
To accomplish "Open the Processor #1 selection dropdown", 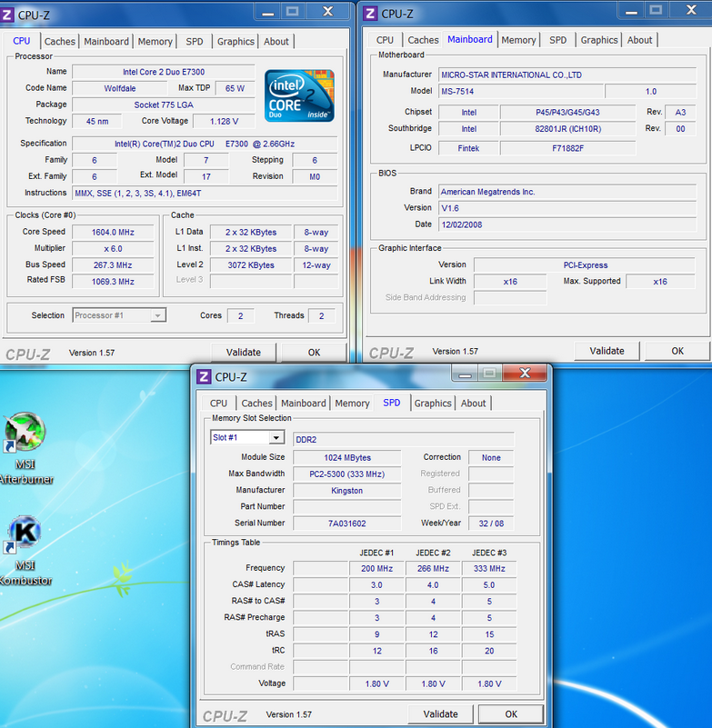I will pos(119,315).
